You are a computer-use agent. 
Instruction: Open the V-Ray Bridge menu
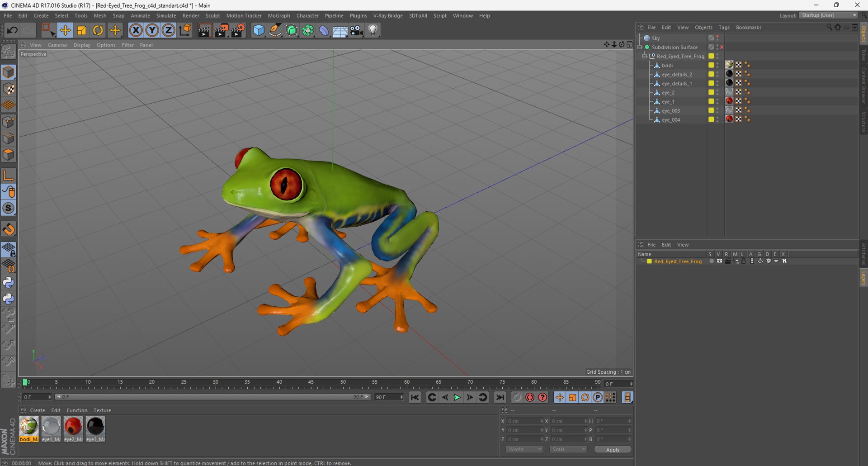pyautogui.click(x=387, y=15)
